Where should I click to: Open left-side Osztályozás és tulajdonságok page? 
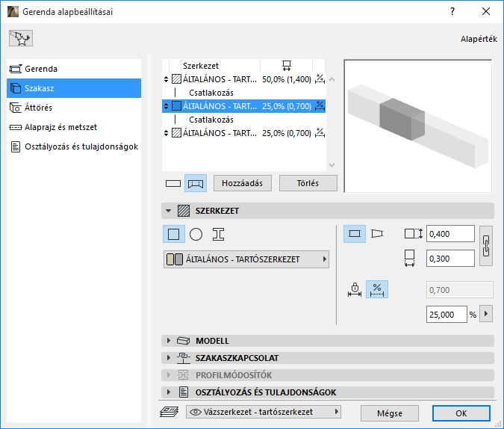pos(74,146)
